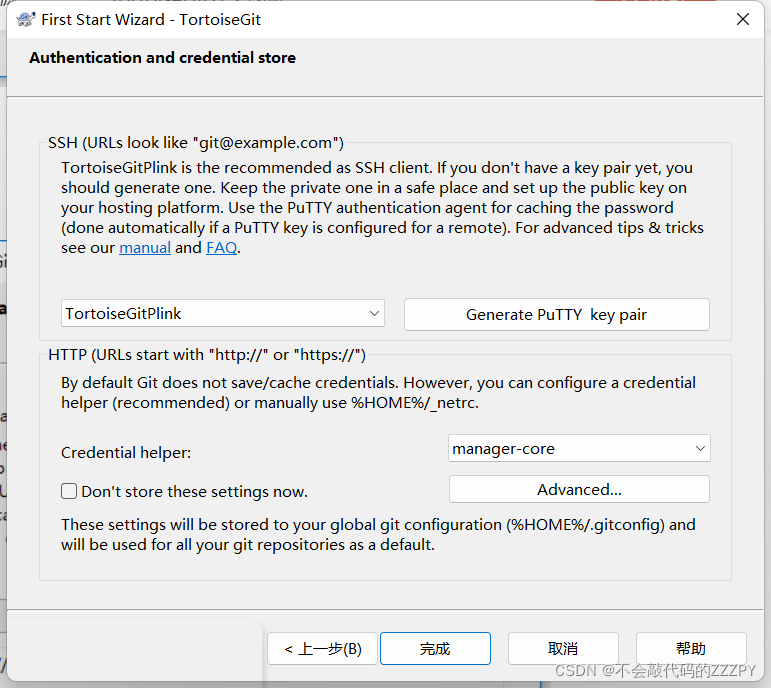Click the global git configuration note text
This screenshot has height=688, width=771.
coord(378,535)
